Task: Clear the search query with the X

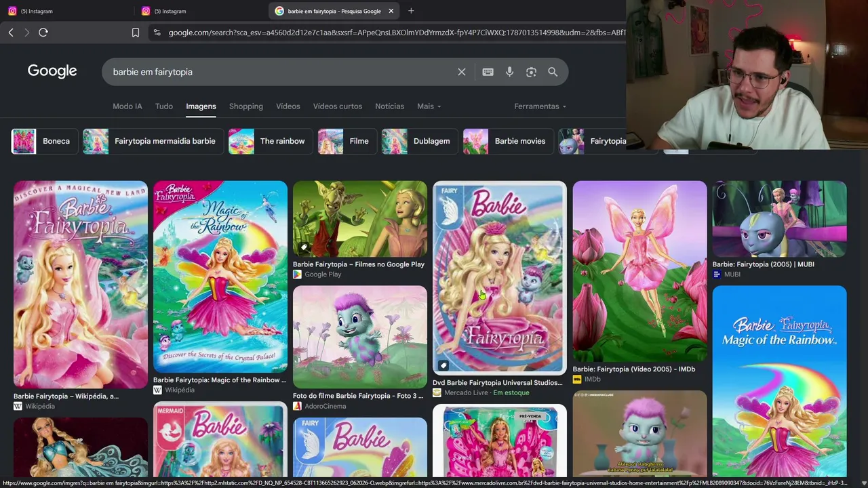Action: coord(462,72)
